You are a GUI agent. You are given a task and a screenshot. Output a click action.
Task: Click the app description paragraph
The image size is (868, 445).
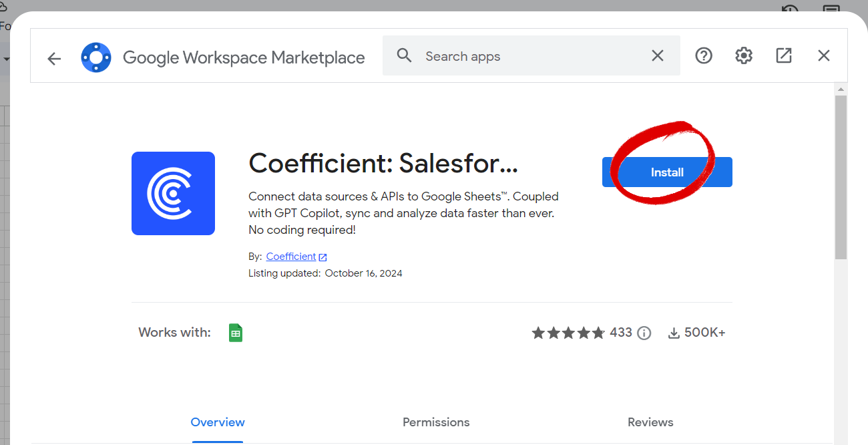[x=403, y=213]
